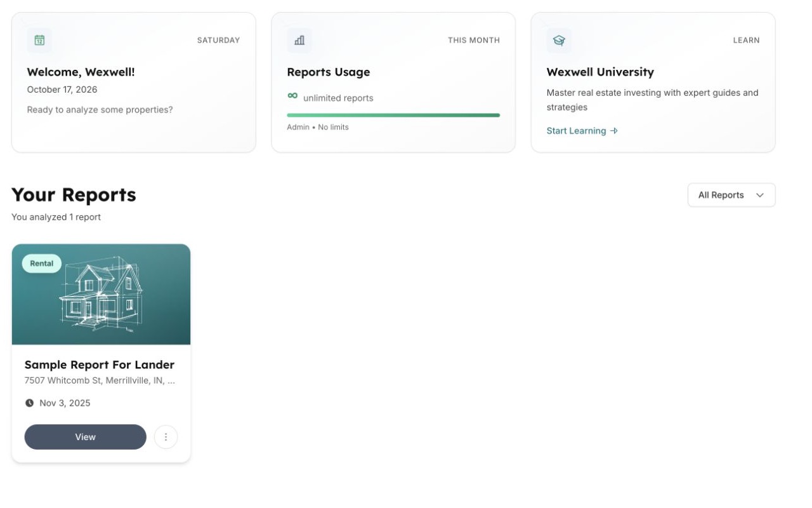Viewport: 812px width, 508px height.
Task: Click the Rental badge on the report card
Action: point(42,264)
